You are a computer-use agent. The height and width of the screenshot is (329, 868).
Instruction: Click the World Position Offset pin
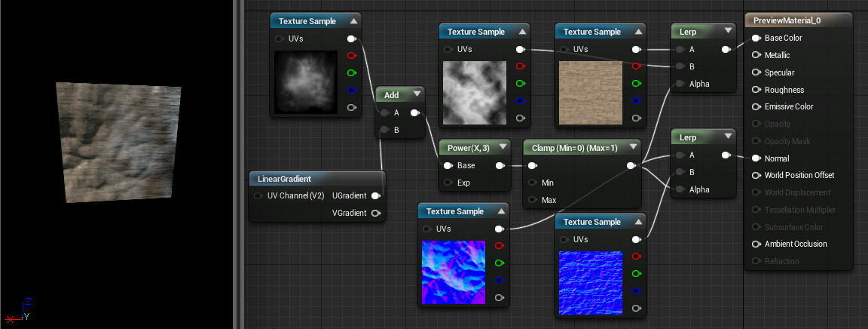756,175
